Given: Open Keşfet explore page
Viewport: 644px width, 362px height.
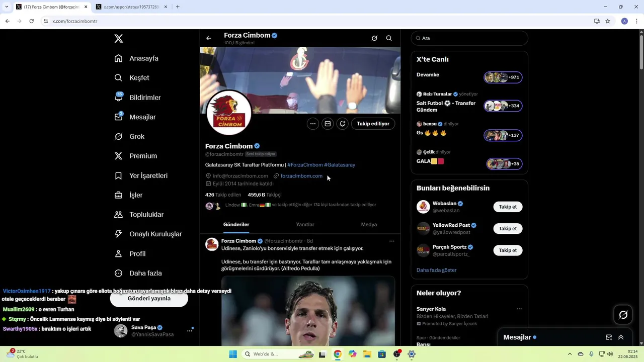Looking at the screenshot, I should click(132, 78).
